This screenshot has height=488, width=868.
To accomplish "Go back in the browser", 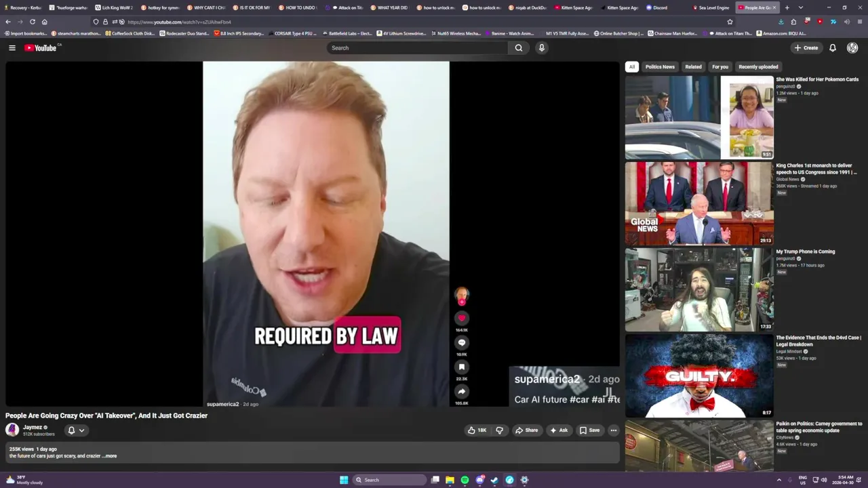I will click(8, 22).
